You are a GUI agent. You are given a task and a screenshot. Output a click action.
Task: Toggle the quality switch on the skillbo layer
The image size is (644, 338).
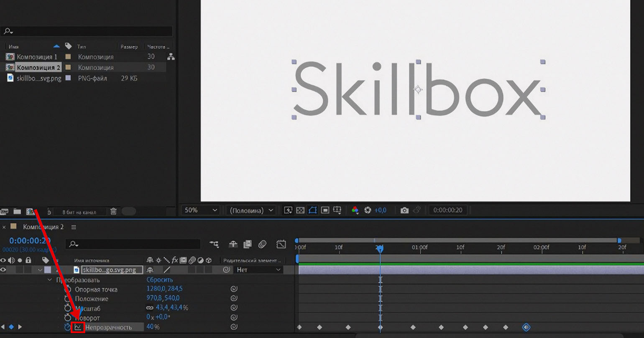pyautogui.click(x=167, y=270)
